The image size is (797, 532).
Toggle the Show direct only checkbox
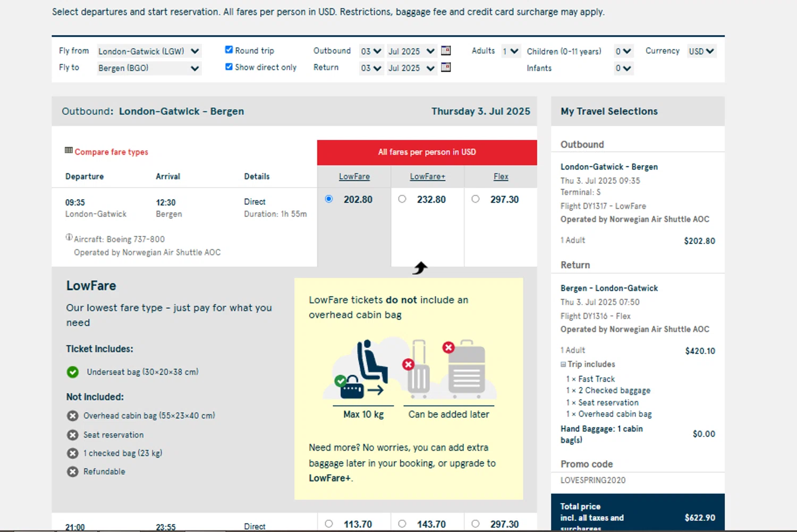(229, 66)
